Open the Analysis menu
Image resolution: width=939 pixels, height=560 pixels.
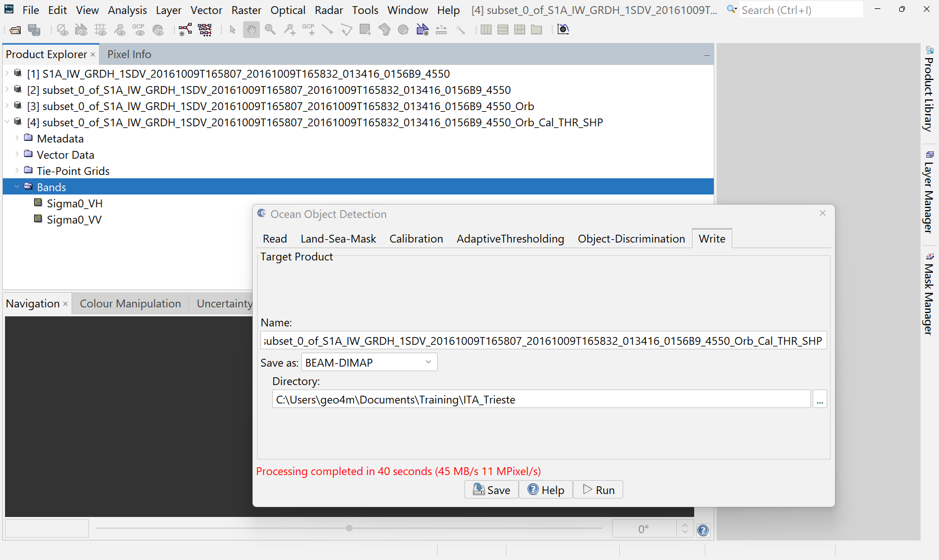coord(127,10)
